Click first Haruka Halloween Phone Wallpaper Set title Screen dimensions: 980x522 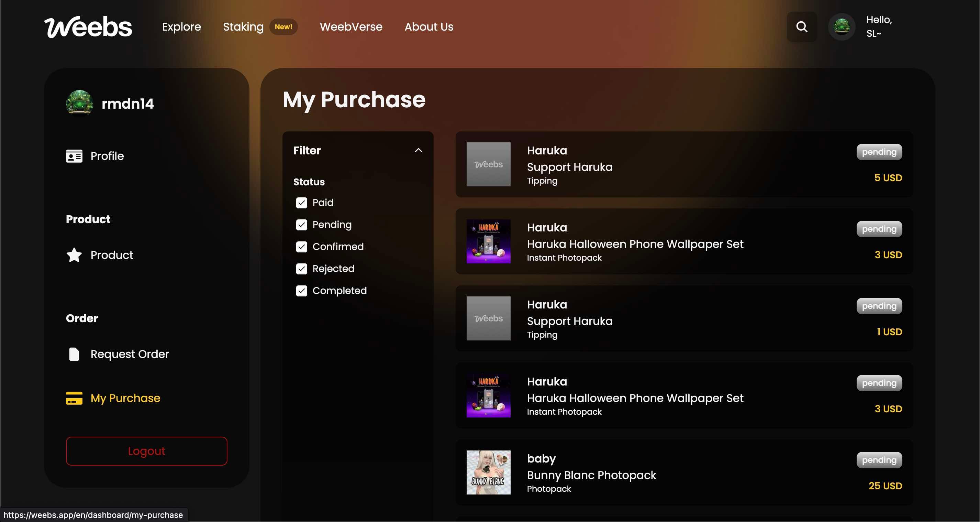click(635, 244)
